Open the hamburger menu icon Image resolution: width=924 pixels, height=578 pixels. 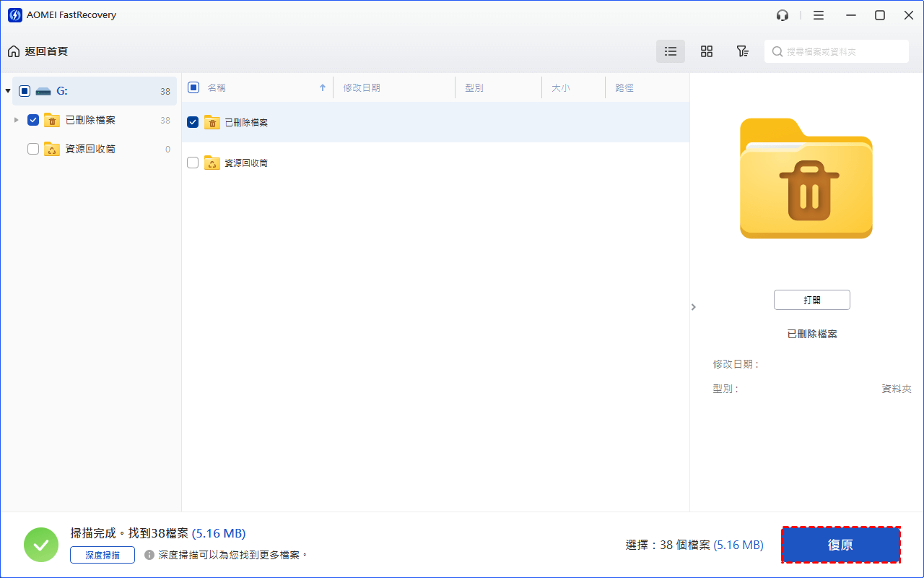click(819, 15)
